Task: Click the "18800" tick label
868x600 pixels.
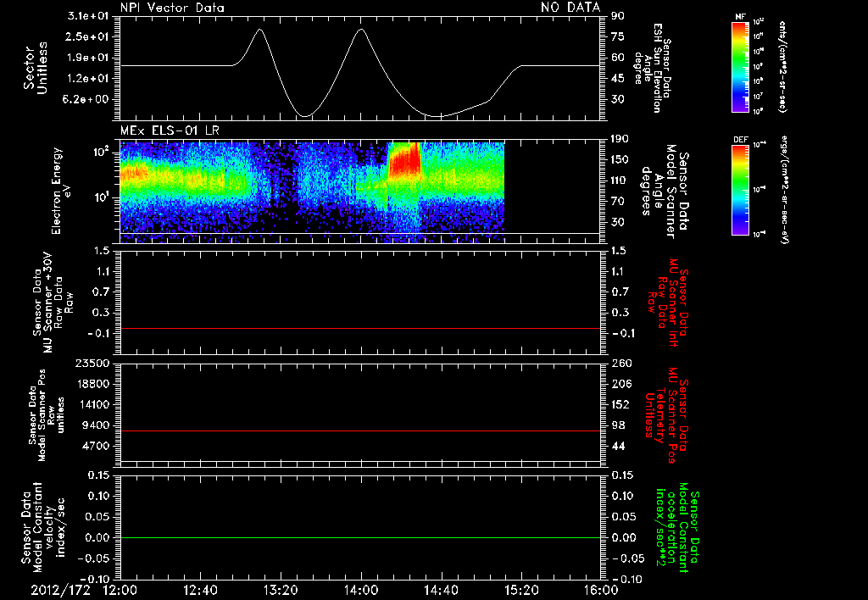Action: (92, 384)
